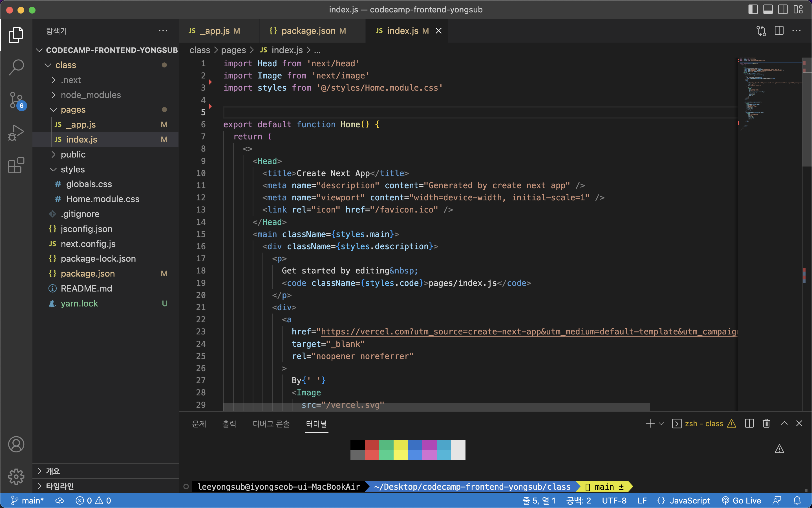Open the Manage gear icon

(x=16, y=476)
